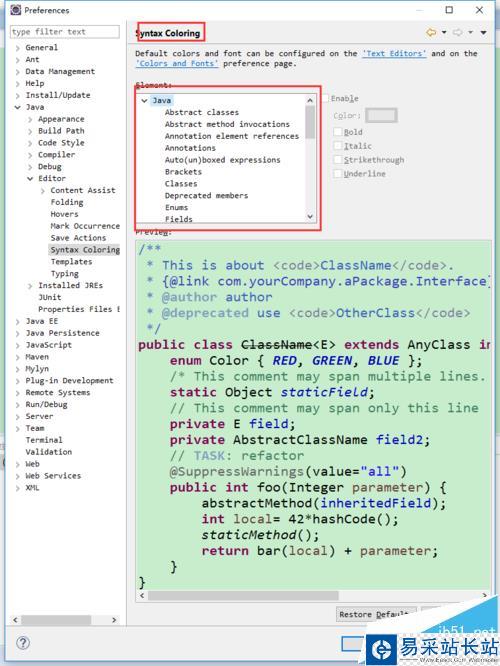Open the preferences view menu triangle
This screenshot has width=500, height=666.
point(483,33)
